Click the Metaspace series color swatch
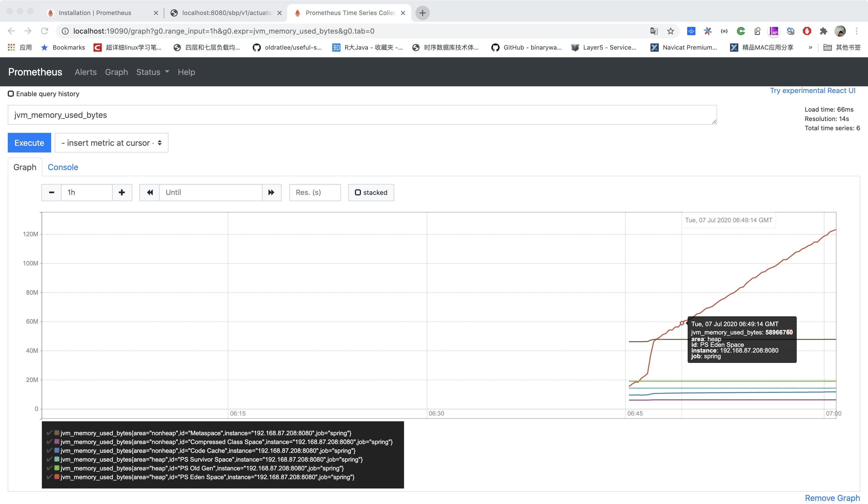868x504 pixels. pos(57,433)
